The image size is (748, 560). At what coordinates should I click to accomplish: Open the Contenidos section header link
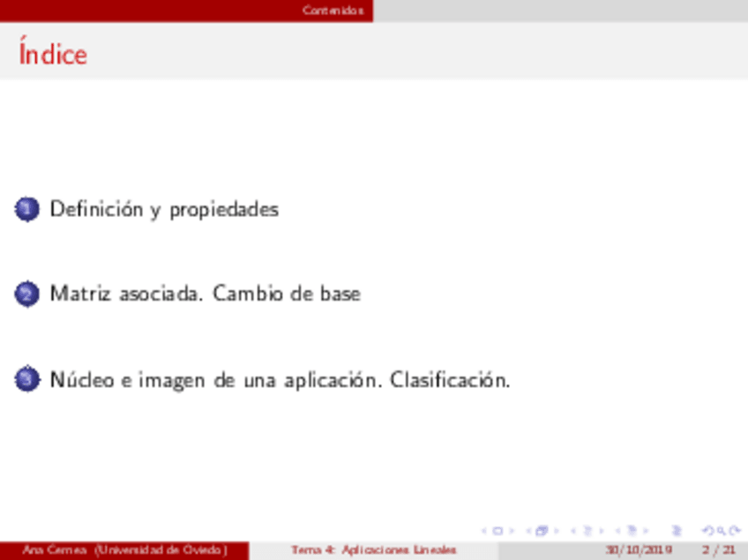coord(333,11)
